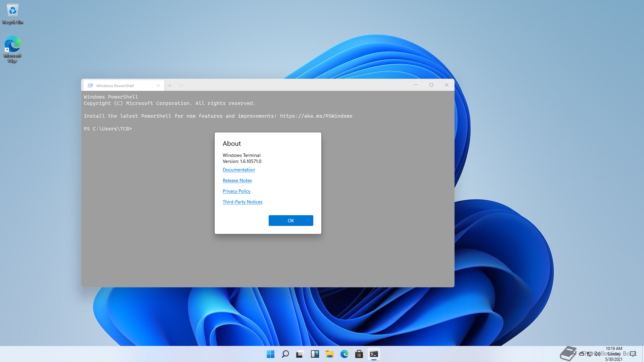Screen dimensions: 644x362
Task: Open the Microsoft Edge desktop shortcut
Action: [x=13, y=49]
